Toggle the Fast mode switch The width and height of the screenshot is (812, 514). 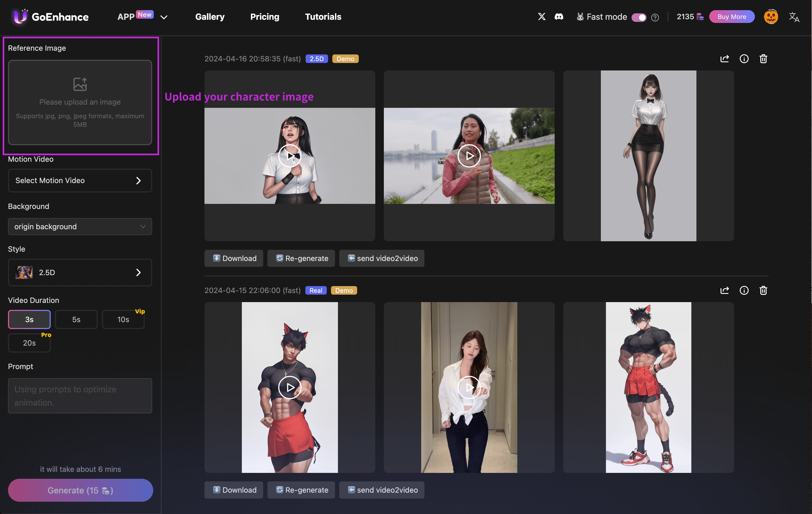tap(639, 17)
